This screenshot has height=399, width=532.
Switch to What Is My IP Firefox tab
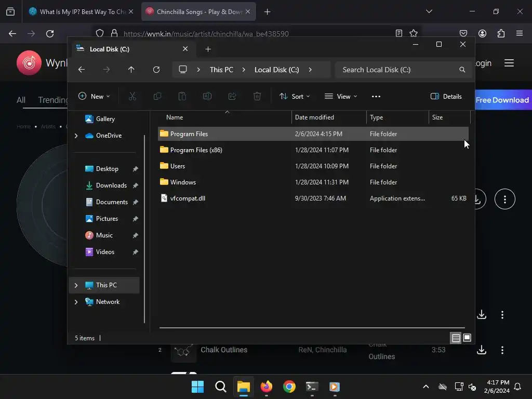tap(82, 11)
